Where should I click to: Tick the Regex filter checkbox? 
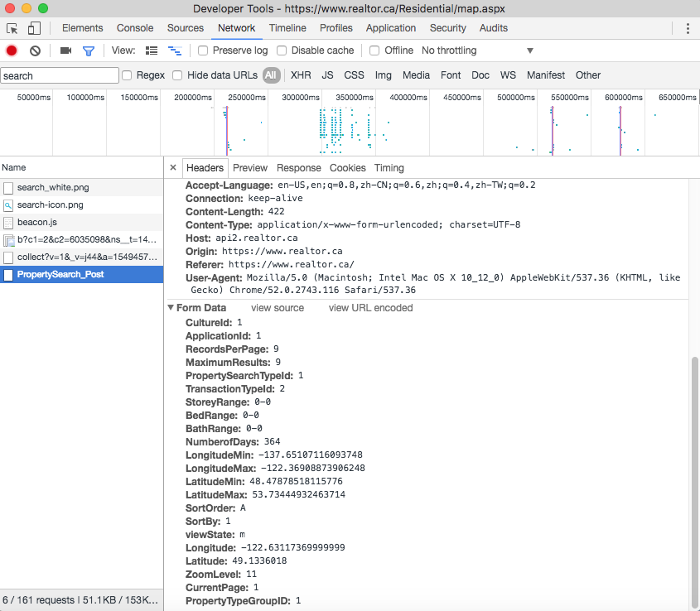pos(127,75)
